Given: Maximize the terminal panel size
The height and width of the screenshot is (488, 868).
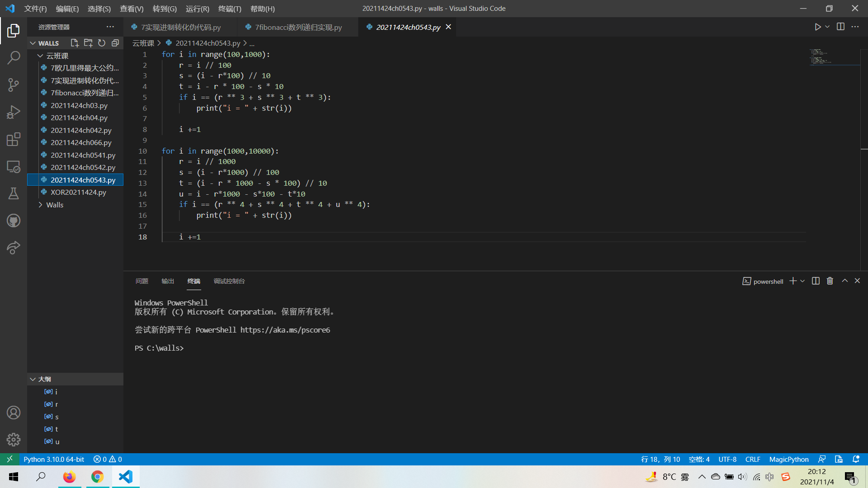Looking at the screenshot, I should (x=844, y=281).
